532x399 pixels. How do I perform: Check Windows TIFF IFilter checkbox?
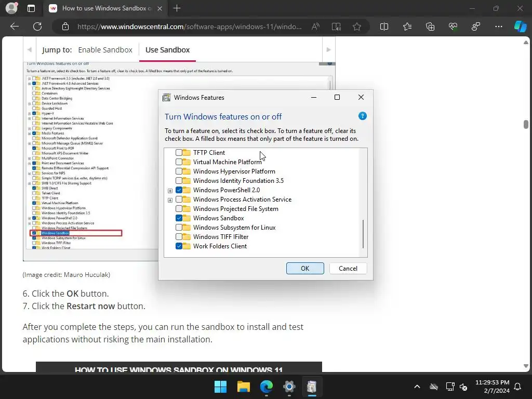[179, 236]
